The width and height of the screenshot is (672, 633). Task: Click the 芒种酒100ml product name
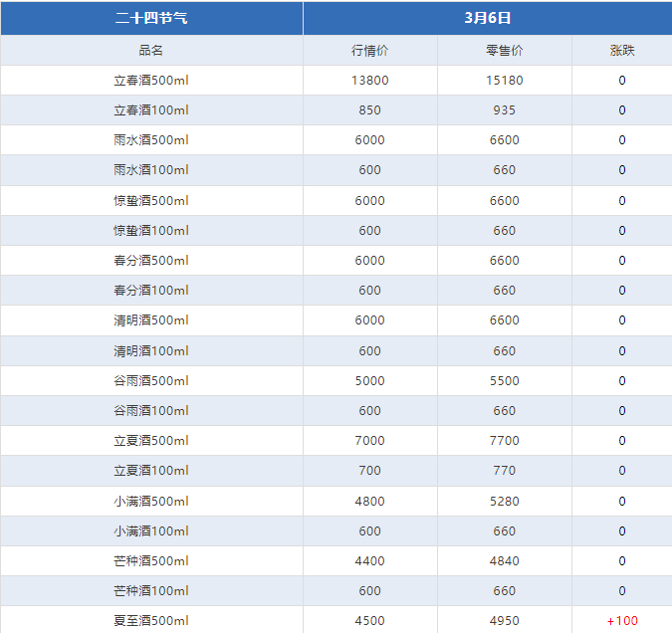[151, 591]
